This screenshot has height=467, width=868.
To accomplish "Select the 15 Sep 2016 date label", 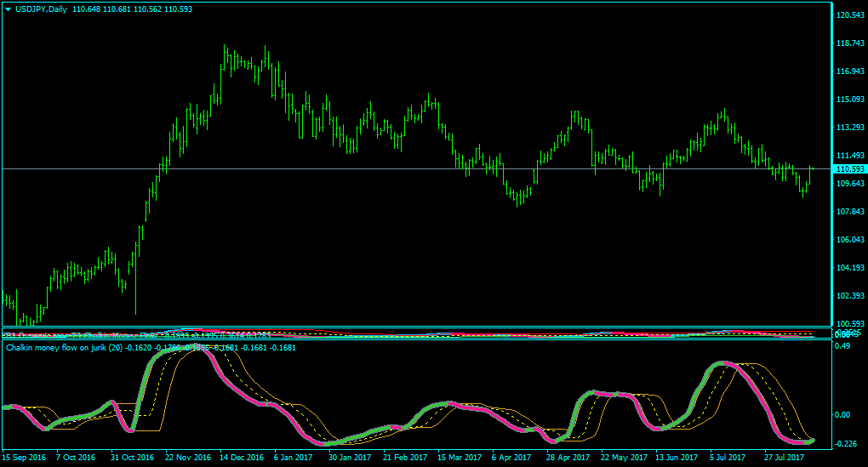I will pos(25,457).
